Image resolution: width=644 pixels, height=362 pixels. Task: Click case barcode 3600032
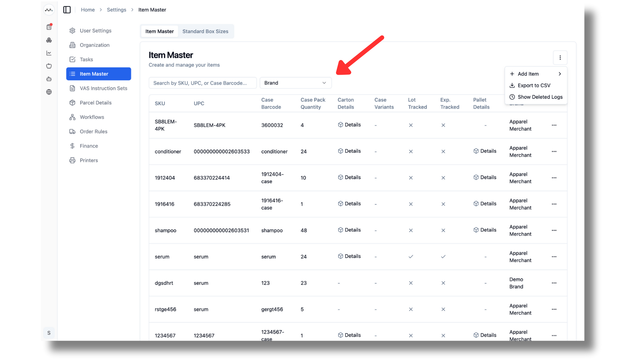pos(272,125)
